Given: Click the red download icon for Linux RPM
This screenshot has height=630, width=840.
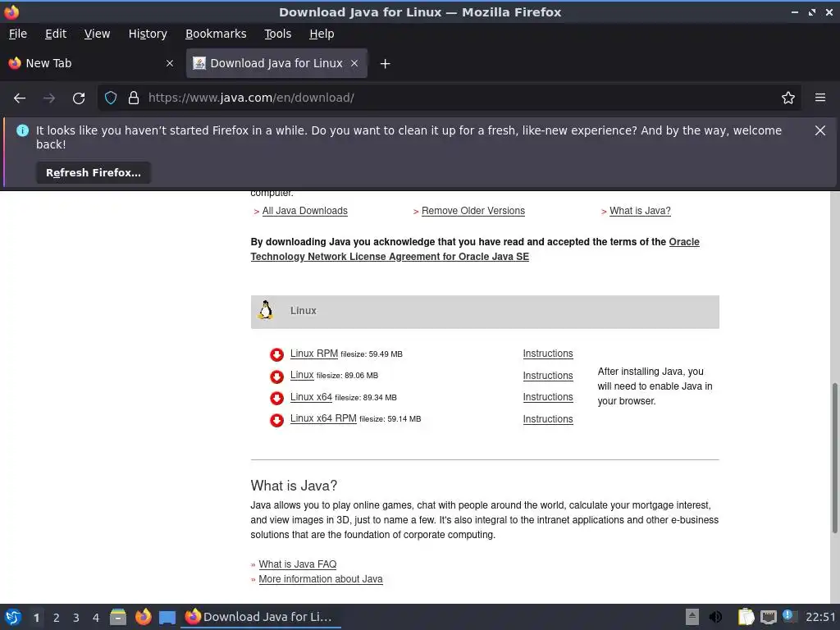Looking at the screenshot, I should pyautogui.click(x=276, y=354).
